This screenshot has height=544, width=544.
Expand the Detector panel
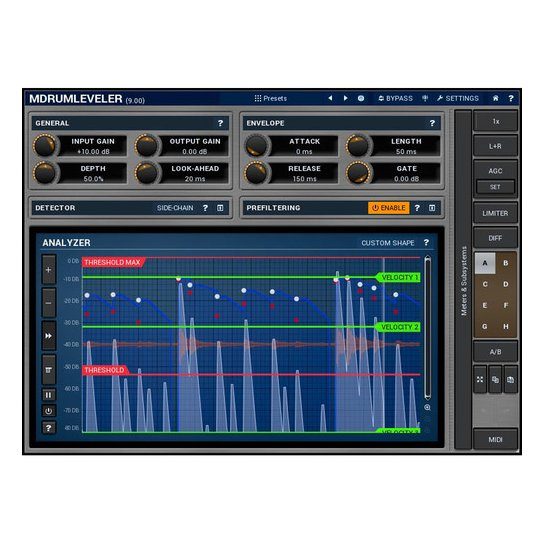tap(220, 208)
